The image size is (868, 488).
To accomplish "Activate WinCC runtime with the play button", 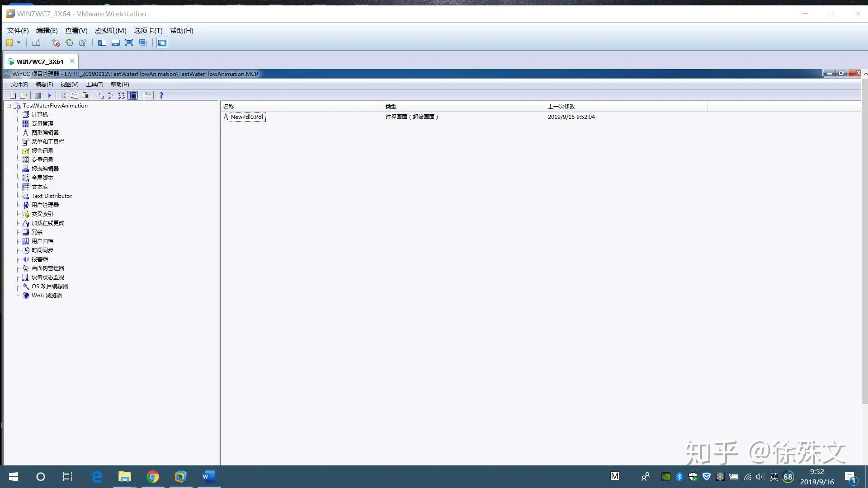I will click(50, 95).
